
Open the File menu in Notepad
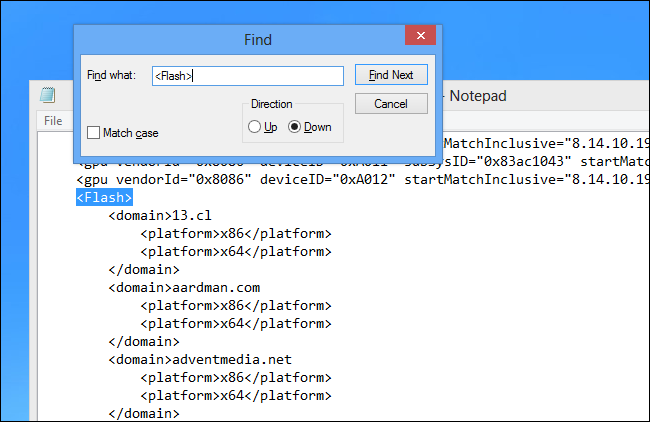[x=53, y=121]
